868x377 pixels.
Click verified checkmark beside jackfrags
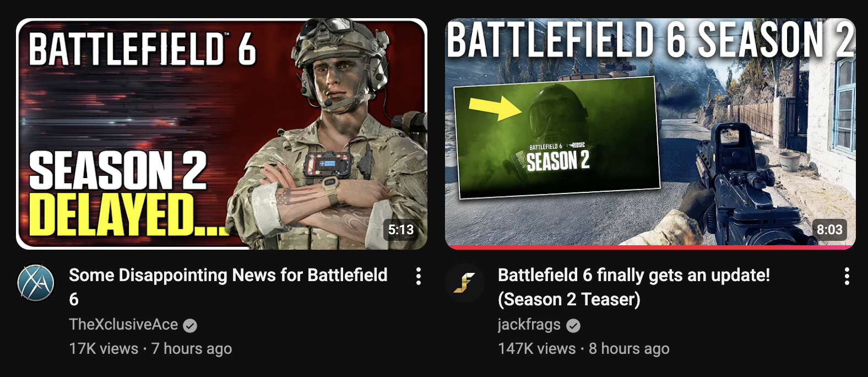coord(573,326)
